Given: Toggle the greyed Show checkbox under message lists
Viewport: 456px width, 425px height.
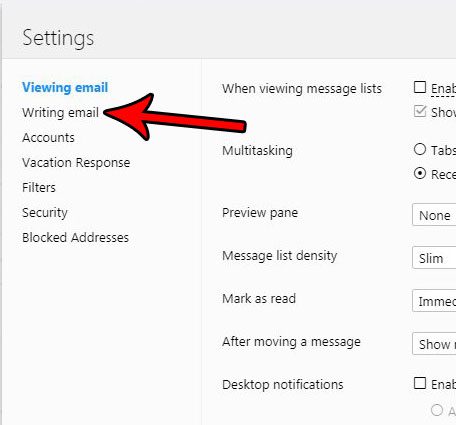Looking at the screenshot, I should [x=420, y=111].
